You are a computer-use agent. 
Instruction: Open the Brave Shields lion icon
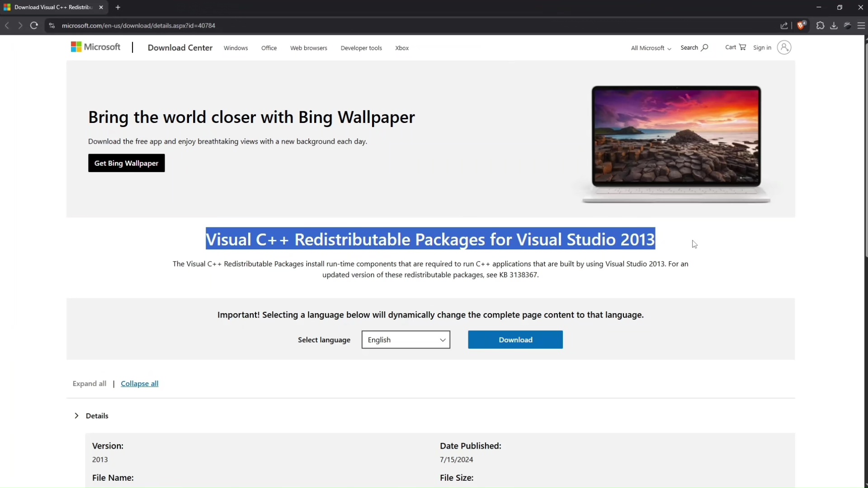(x=802, y=26)
